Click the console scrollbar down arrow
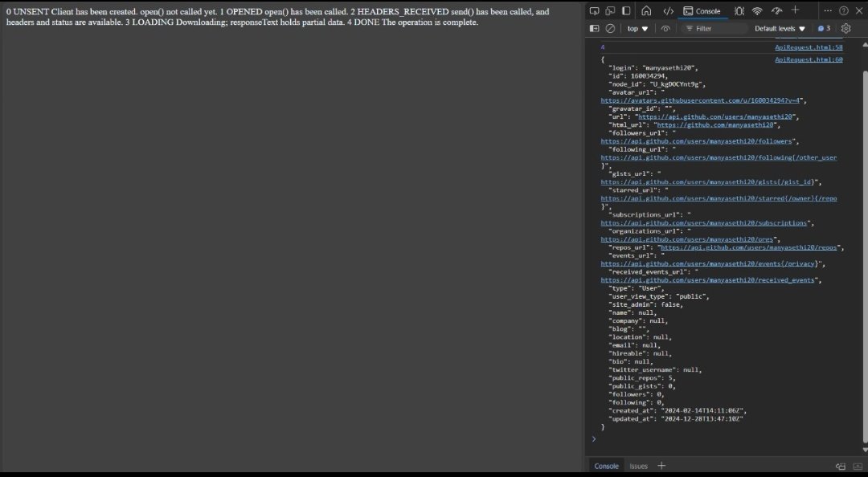Viewport: 868px width, 477px height. [x=866, y=450]
